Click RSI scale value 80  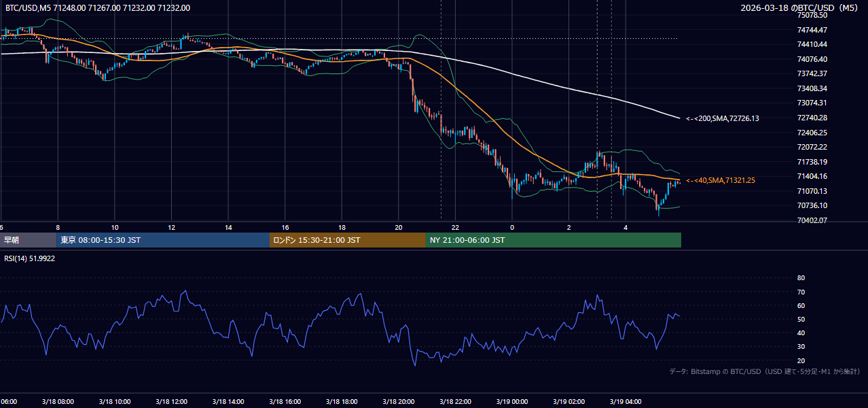coord(801,278)
